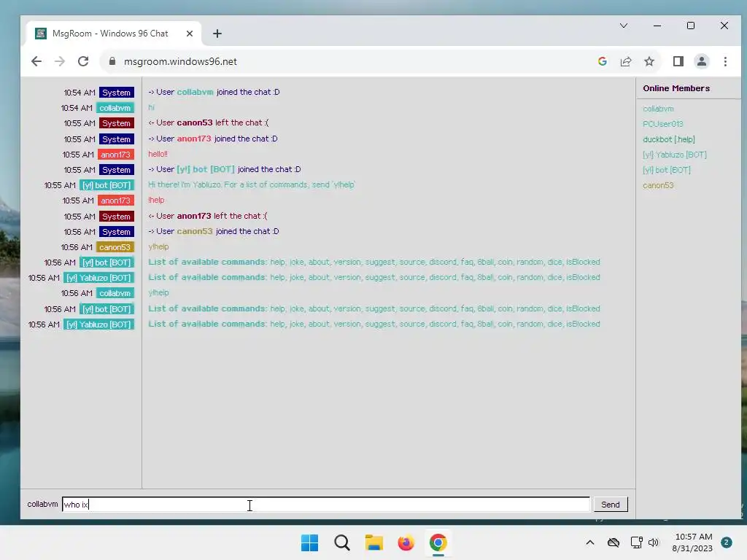Click the canon53 name tag at 10:56 AM
Viewport: 747px width, 560px height.
click(115, 247)
